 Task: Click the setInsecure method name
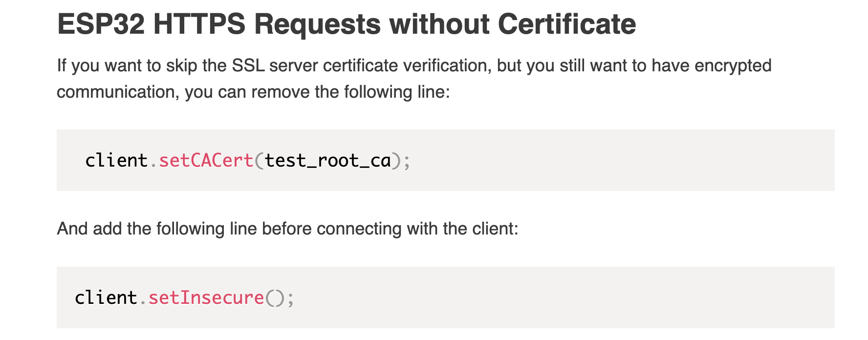(206, 297)
